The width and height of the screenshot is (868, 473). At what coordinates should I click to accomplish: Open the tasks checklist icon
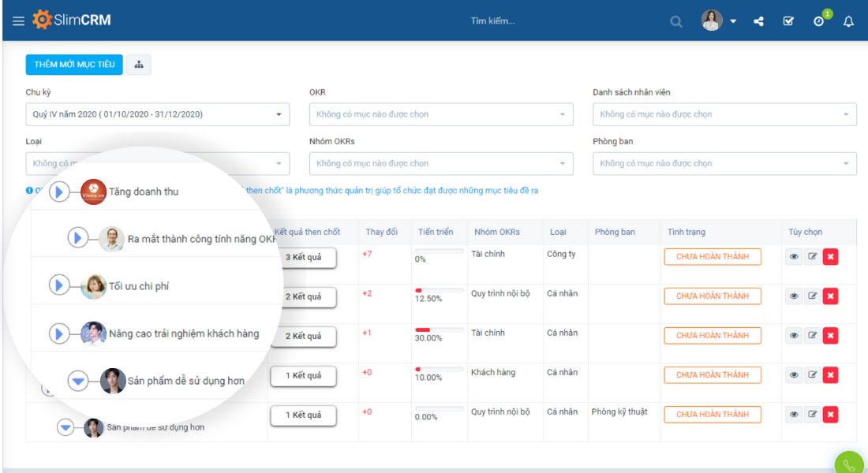pyautogui.click(x=788, y=21)
